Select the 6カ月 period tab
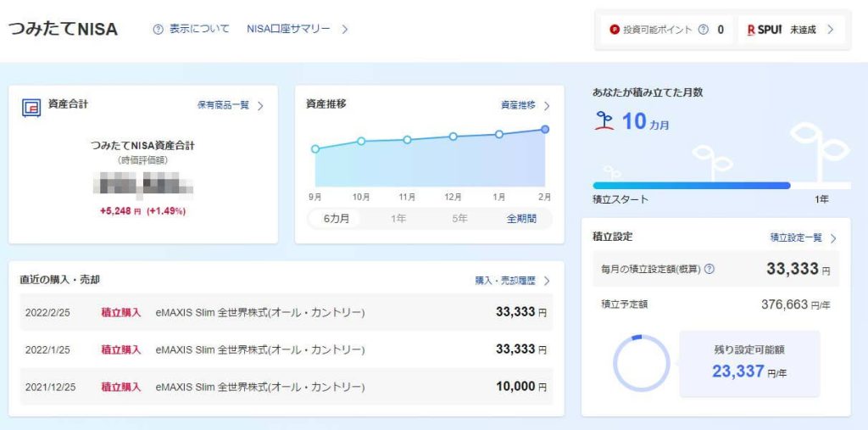 click(x=337, y=219)
